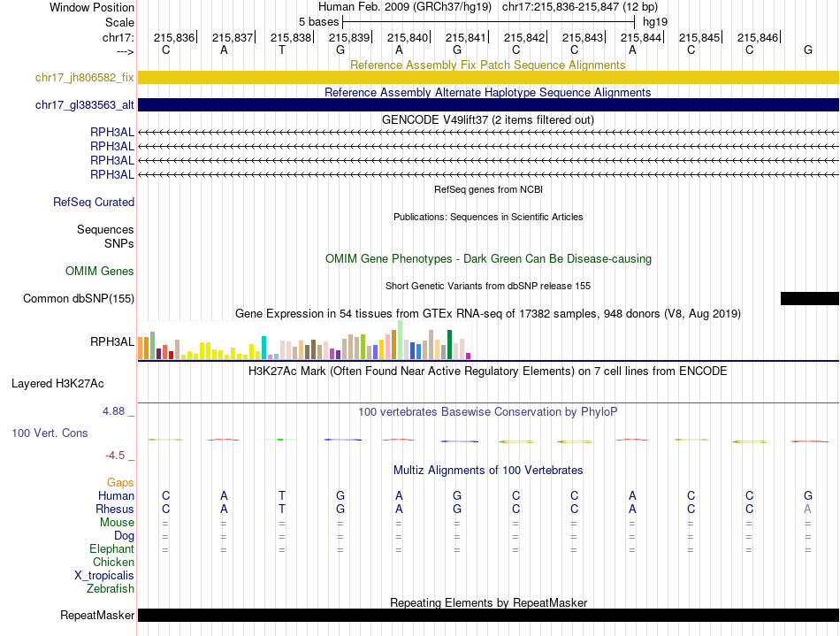Click the Gaps label in Multiz track

[x=120, y=483]
